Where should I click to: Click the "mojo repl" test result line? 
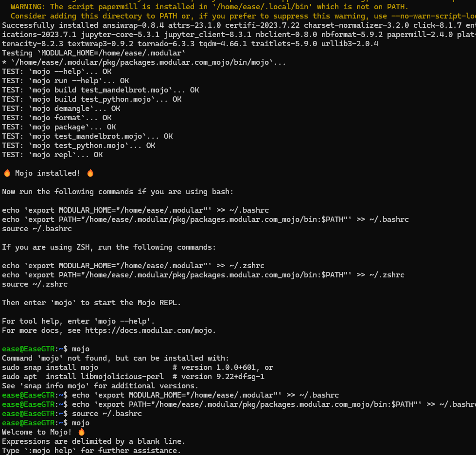click(52, 155)
